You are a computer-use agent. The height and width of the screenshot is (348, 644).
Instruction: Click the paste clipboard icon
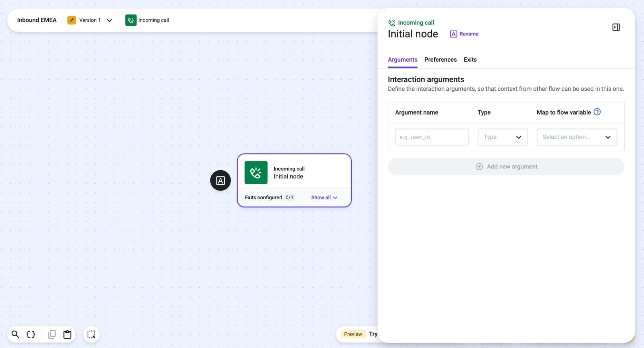pyautogui.click(x=67, y=334)
